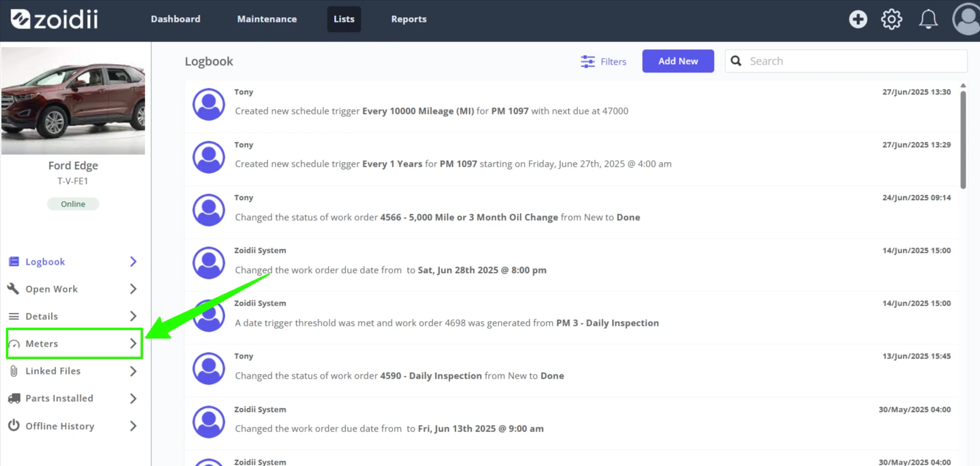
Task: Open the Meters sidebar item
Action: [74, 344]
